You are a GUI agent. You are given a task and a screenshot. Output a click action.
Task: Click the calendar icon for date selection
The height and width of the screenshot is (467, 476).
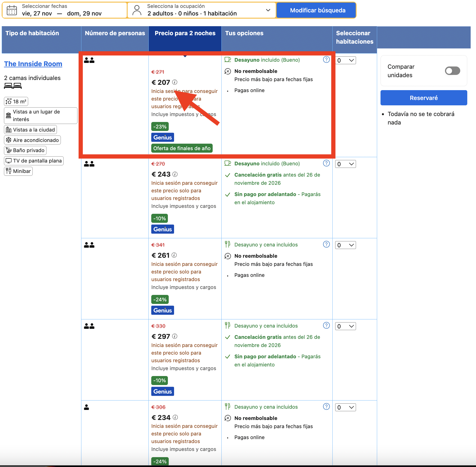pyautogui.click(x=12, y=10)
